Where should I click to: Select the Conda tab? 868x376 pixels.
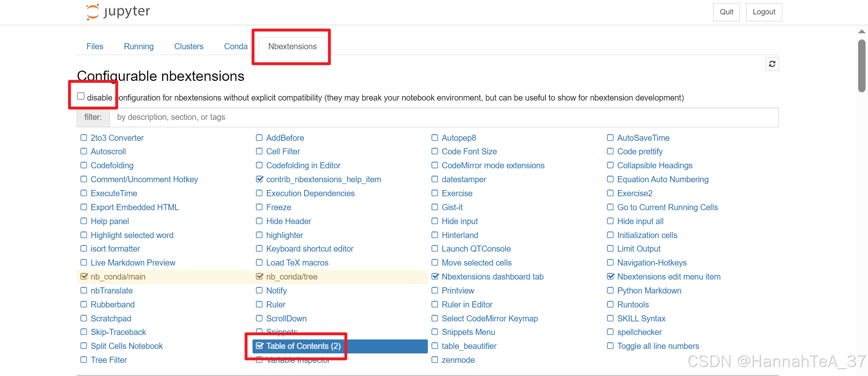click(235, 46)
